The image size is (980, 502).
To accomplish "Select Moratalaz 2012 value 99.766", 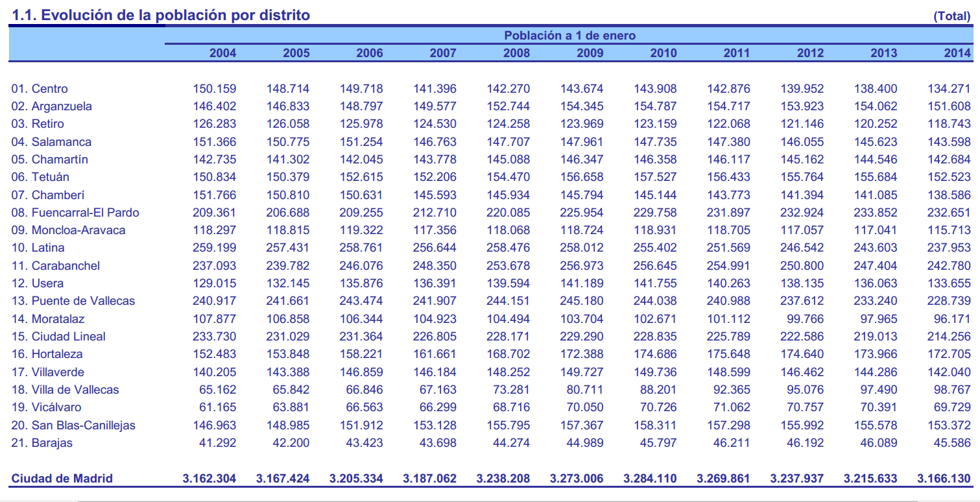I will (x=806, y=319).
